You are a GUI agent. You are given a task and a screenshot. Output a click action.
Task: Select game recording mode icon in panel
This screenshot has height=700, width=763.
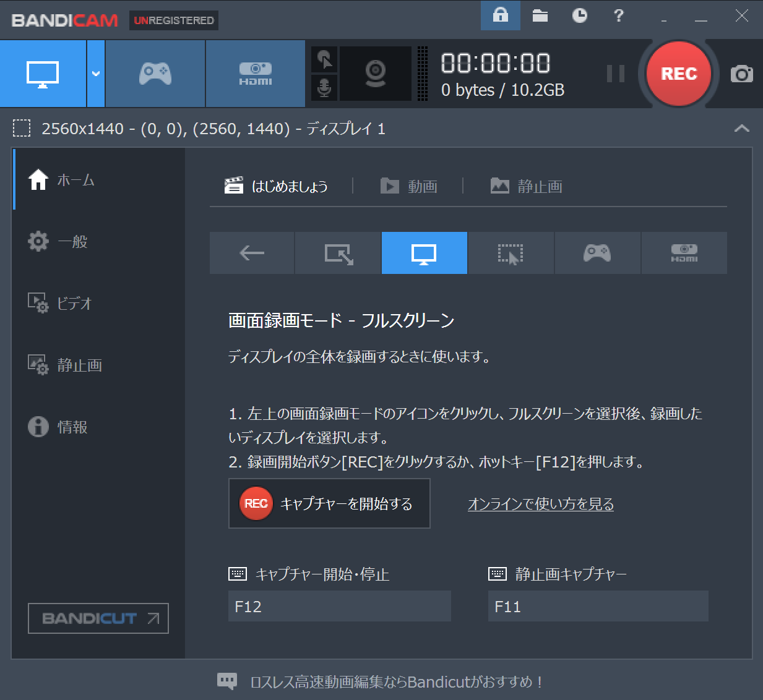click(598, 253)
